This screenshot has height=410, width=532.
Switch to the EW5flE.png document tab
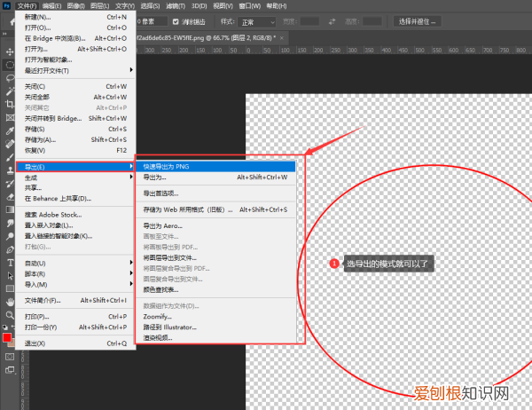[x=207, y=38]
